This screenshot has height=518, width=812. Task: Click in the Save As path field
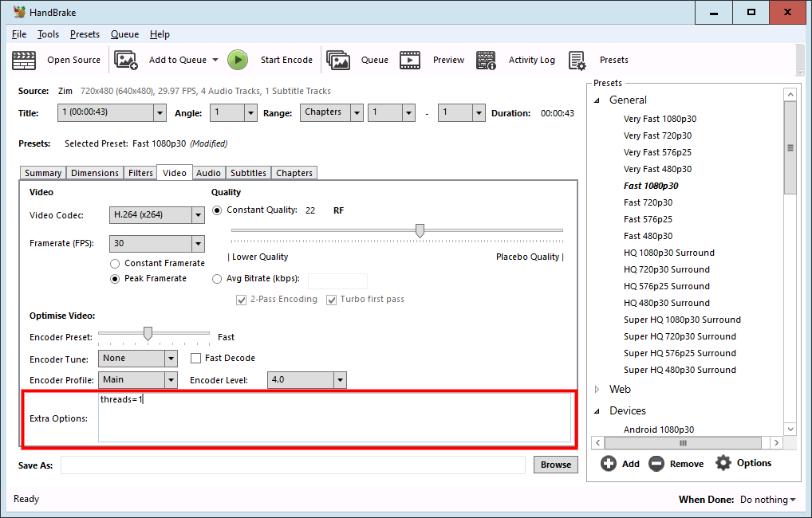tap(293, 465)
